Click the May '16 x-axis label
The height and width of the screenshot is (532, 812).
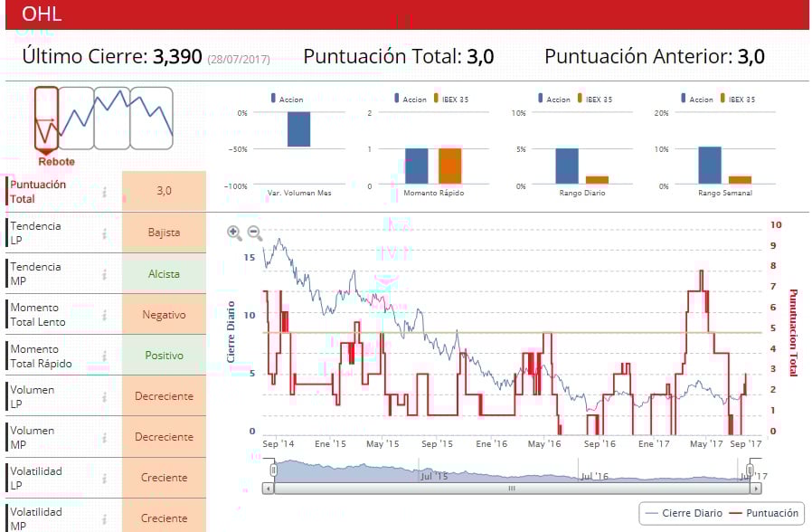[544, 444]
